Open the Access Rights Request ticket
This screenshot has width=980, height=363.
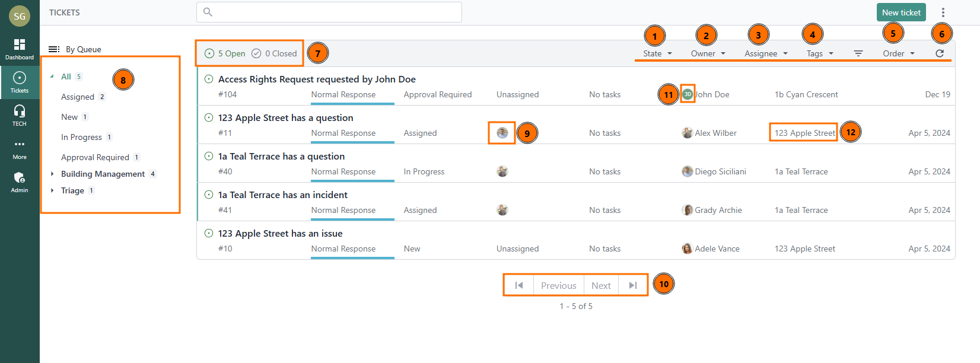click(x=317, y=79)
